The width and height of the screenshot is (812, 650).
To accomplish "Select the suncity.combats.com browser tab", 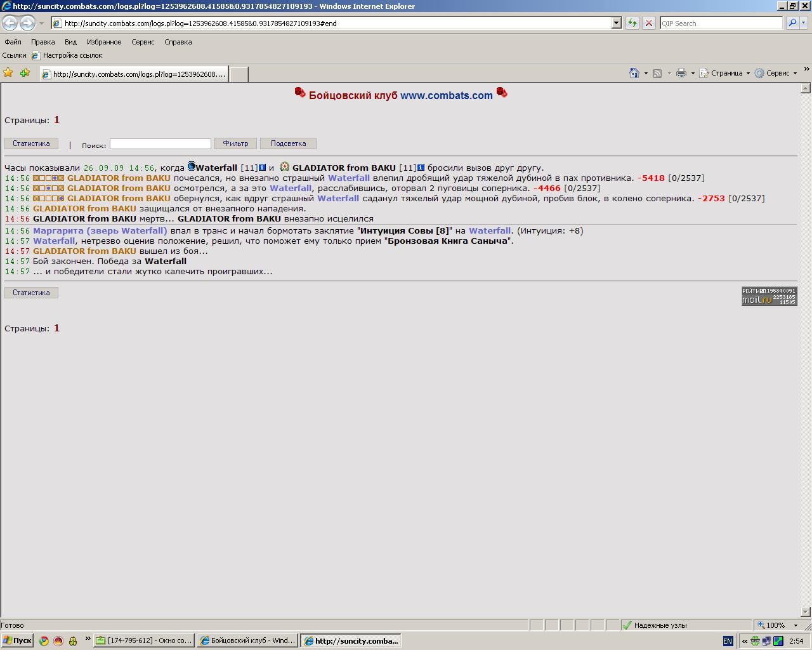I will click(133, 74).
